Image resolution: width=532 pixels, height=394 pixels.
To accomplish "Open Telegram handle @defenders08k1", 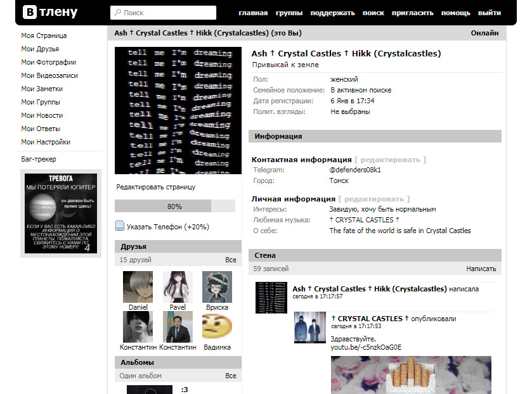I will point(355,170).
